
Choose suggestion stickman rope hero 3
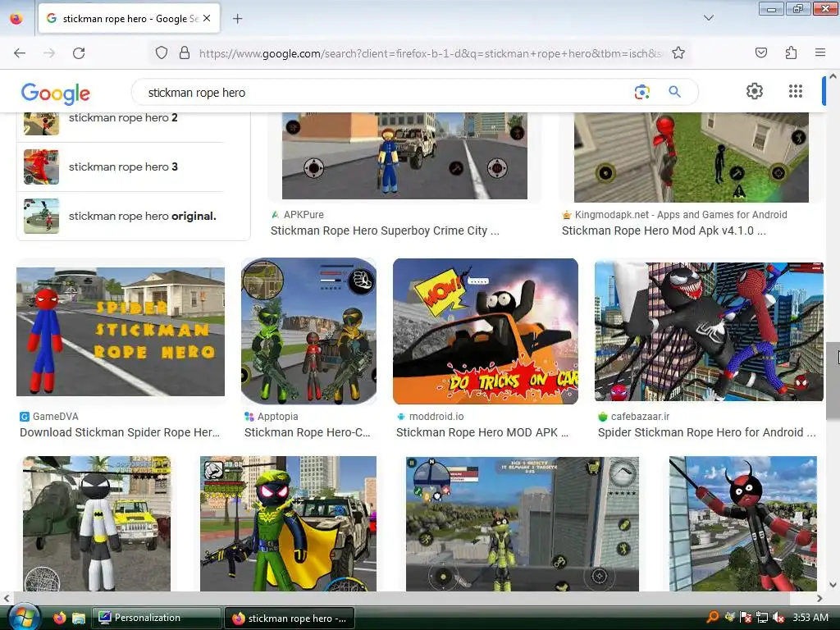click(123, 167)
